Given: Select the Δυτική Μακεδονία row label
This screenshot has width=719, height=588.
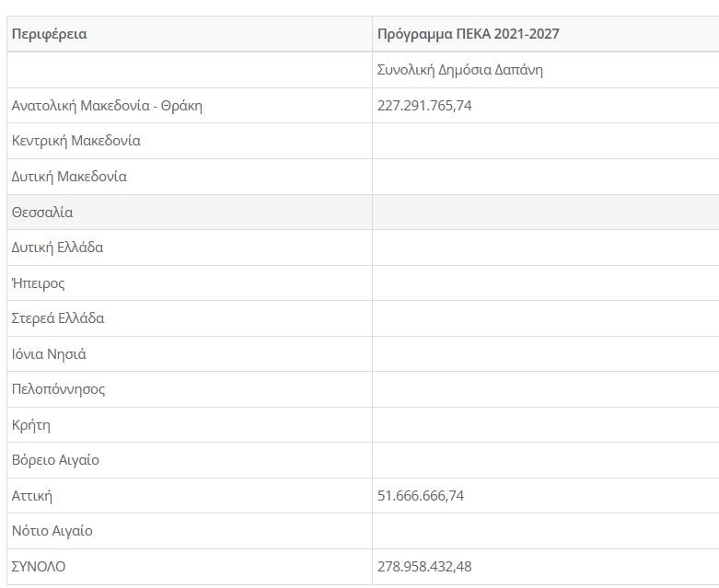Looking at the screenshot, I should [69, 177].
